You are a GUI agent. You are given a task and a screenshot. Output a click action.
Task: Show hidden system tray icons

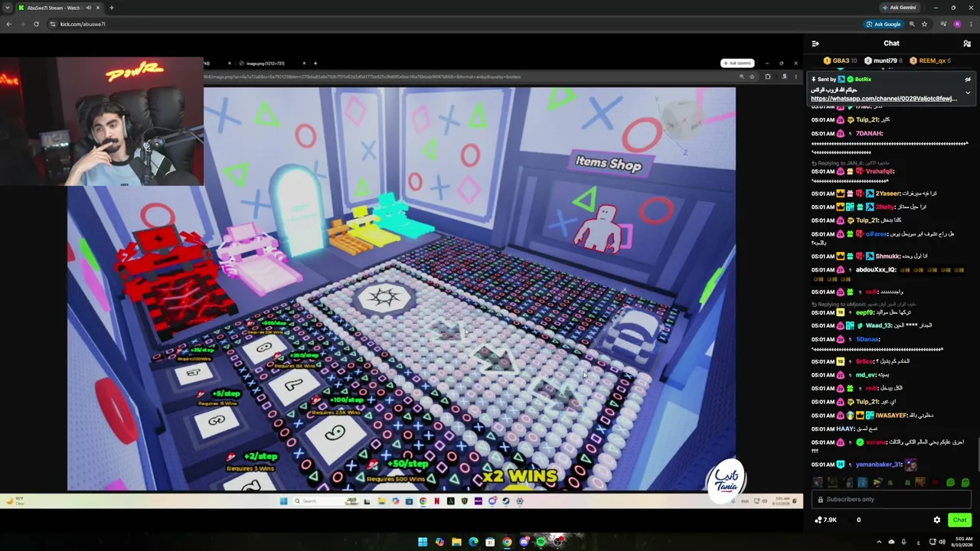pyautogui.click(x=879, y=542)
